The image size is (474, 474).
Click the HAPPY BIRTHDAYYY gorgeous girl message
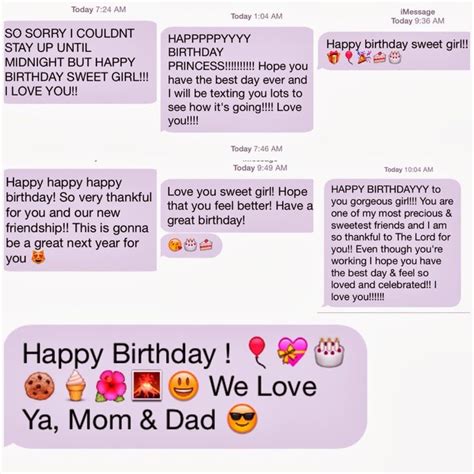pyautogui.click(x=392, y=243)
